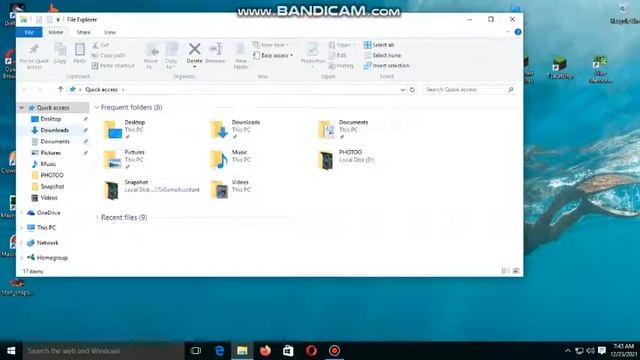Select the Desktop folder tile
This screenshot has width=640, height=360.
124,129
